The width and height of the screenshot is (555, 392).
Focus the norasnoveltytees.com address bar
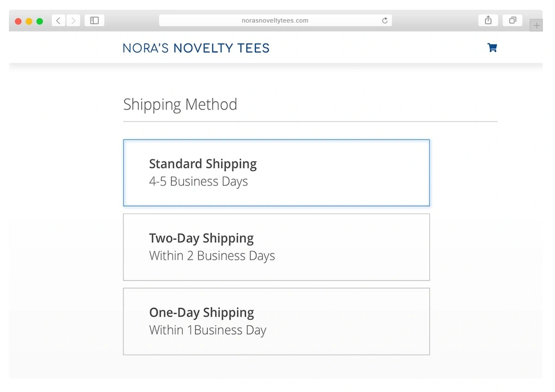(x=275, y=21)
